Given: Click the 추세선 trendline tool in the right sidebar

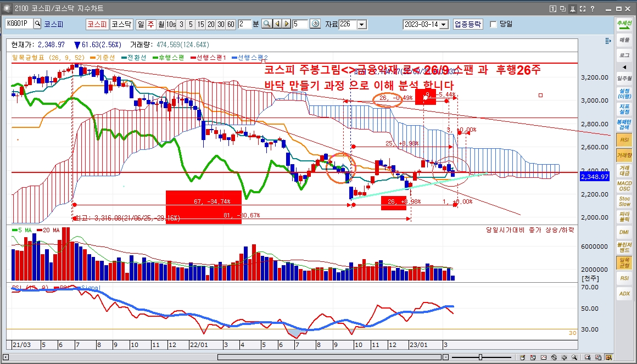Looking at the screenshot, I should click(x=624, y=25).
